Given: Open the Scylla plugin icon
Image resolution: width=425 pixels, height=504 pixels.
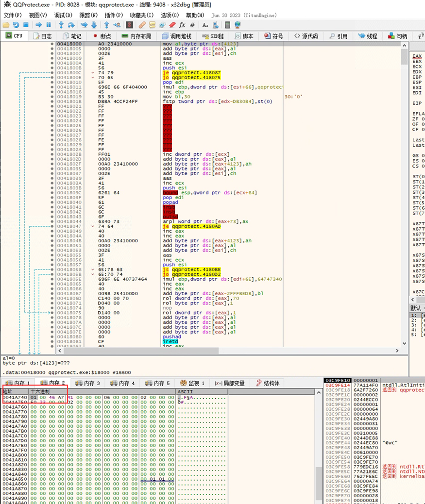Looking at the screenshot, I should click(x=130, y=25).
